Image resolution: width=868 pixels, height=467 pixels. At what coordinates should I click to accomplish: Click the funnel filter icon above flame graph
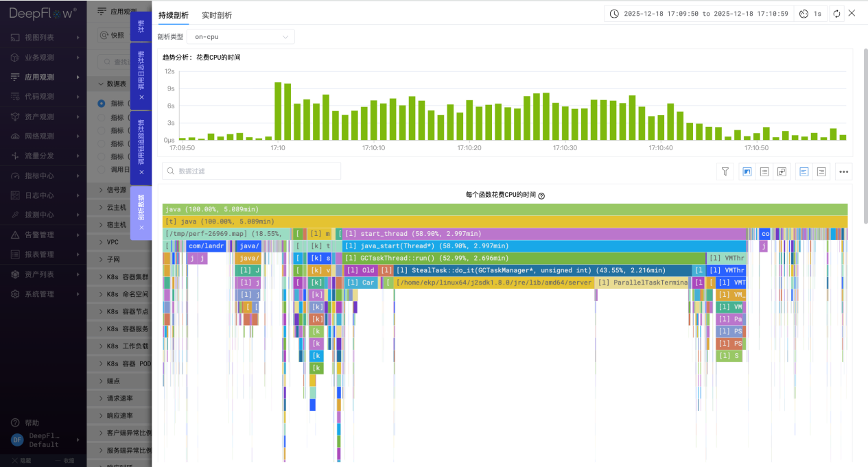[725, 171]
